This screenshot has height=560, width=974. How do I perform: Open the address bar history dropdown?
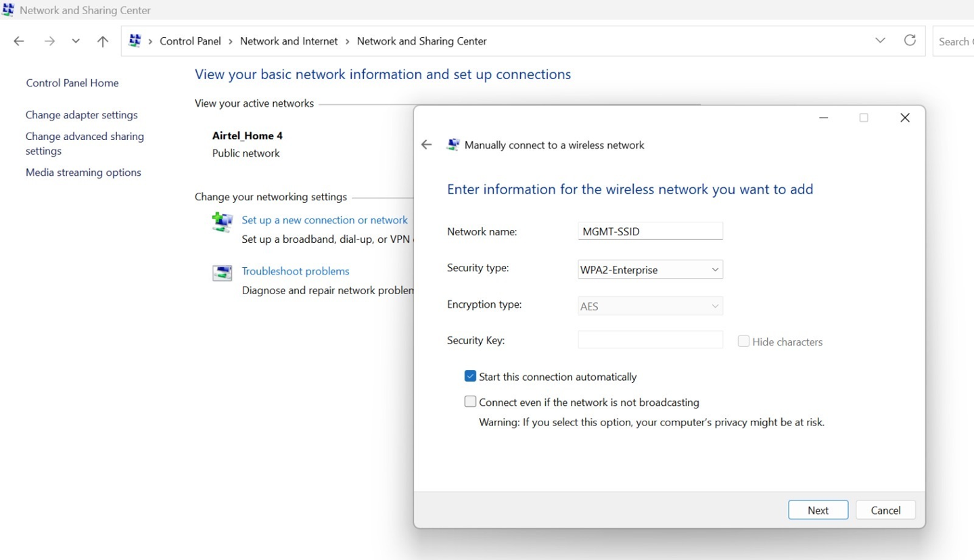(880, 41)
